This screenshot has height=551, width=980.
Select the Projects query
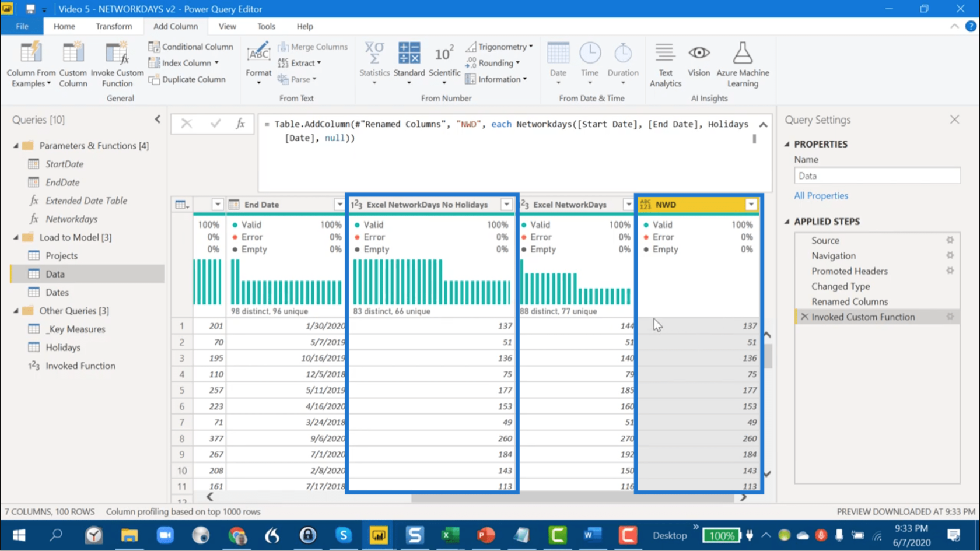61,255
